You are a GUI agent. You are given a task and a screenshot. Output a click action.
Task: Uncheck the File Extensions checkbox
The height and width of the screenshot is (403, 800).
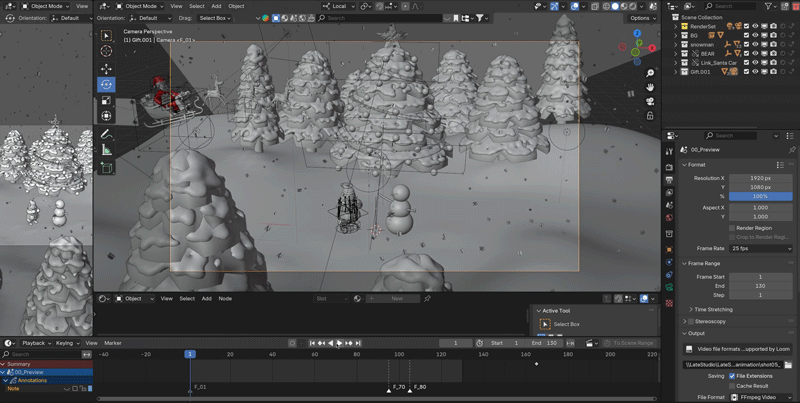(732, 376)
